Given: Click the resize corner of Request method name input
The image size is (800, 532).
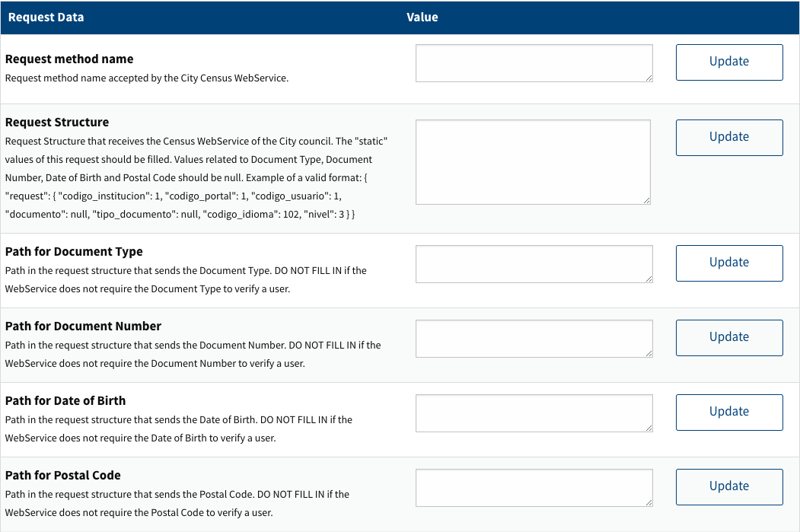Looking at the screenshot, I should click(x=648, y=76).
